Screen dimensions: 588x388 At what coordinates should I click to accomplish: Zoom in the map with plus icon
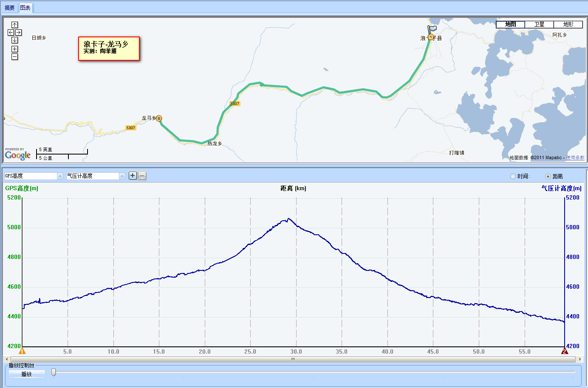pos(14,49)
